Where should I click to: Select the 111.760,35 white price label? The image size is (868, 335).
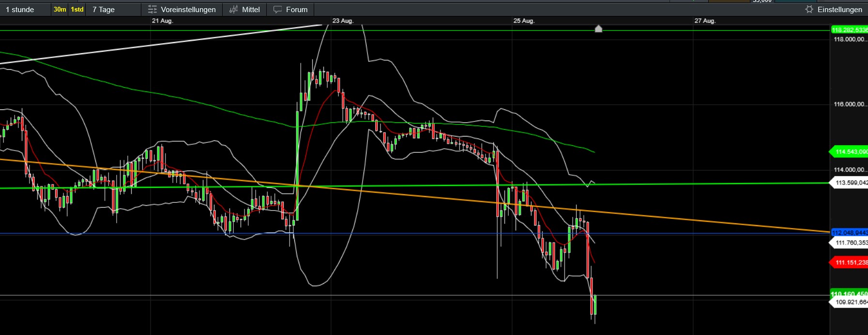(849, 243)
